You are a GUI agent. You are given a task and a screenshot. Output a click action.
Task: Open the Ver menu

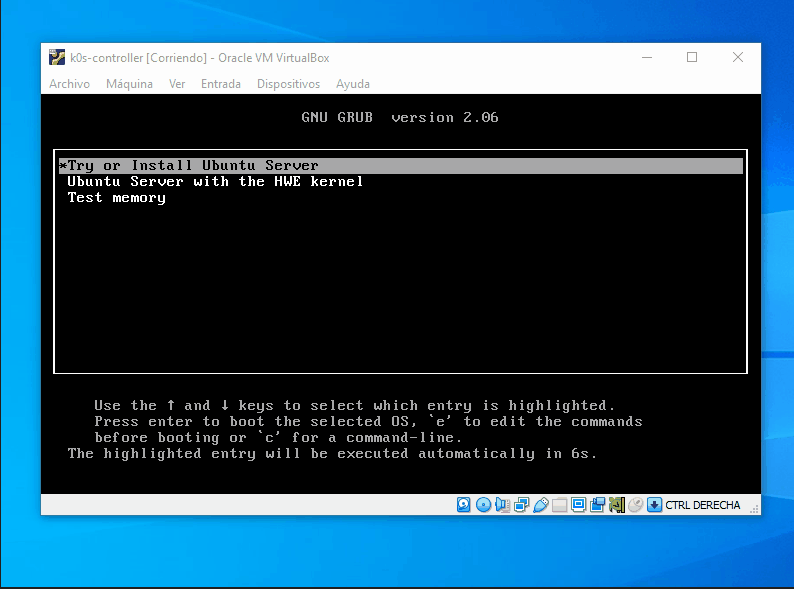[177, 84]
